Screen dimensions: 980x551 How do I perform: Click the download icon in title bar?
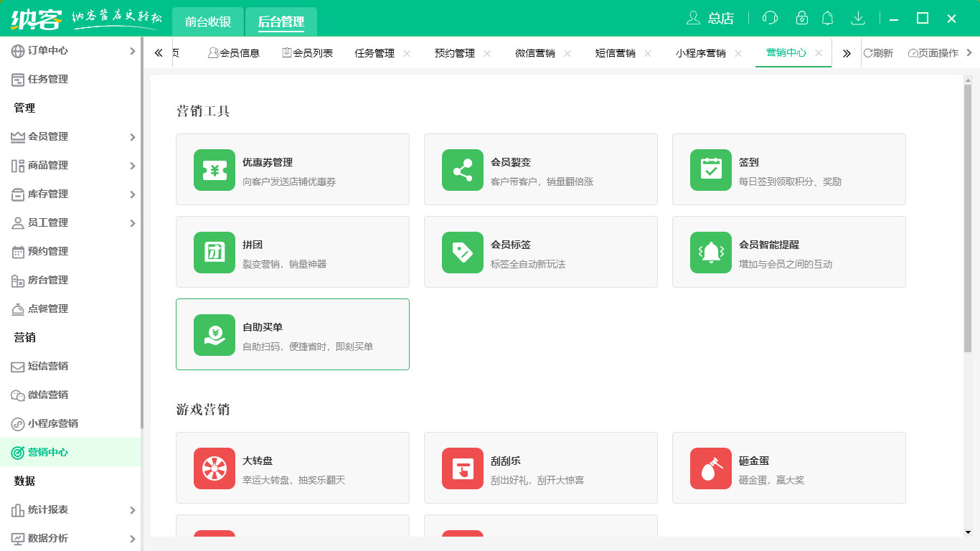(x=857, y=19)
